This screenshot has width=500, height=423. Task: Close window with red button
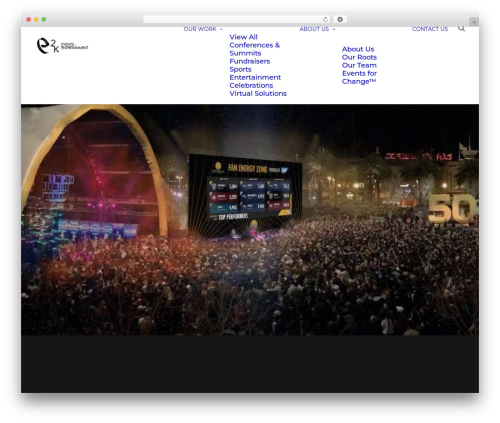pyautogui.click(x=29, y=19)
